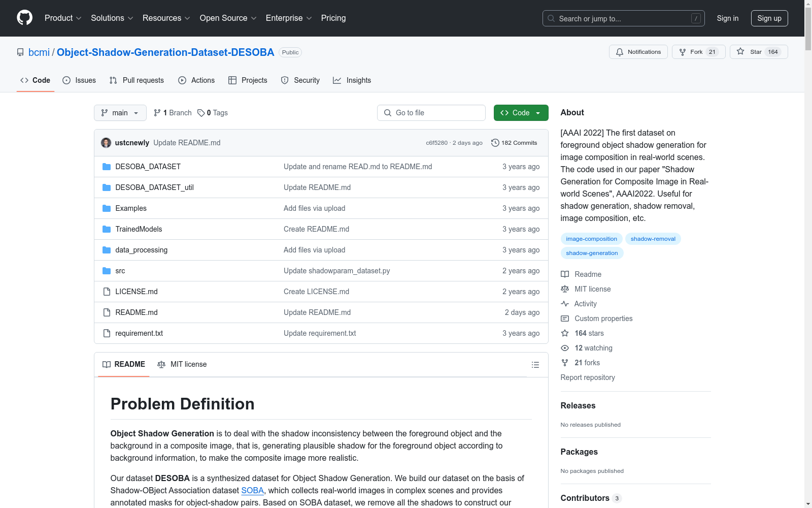812x508 pixels.
Task: Click the shadow-removal topic tag
Action: (653, 239)
